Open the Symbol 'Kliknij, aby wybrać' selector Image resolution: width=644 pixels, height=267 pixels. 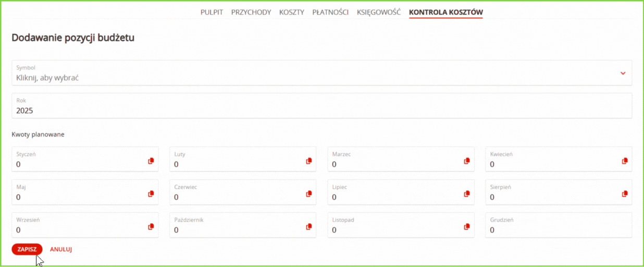322,72
